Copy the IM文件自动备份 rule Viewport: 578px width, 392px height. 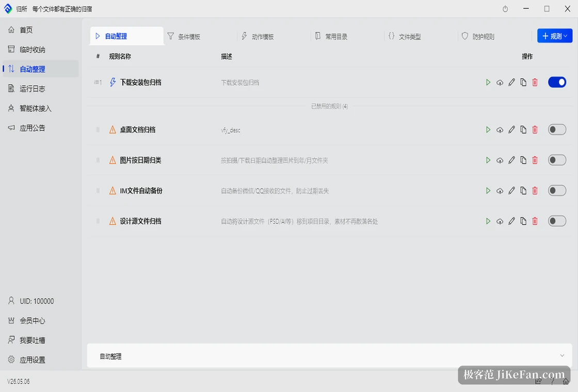coord(523,191)
